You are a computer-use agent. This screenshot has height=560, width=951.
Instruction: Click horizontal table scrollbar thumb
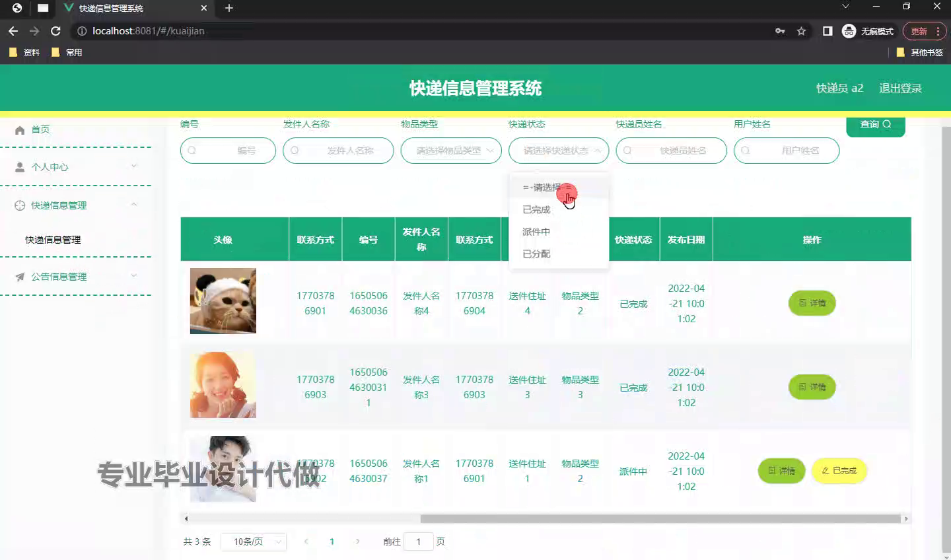[x=660, y=519]
